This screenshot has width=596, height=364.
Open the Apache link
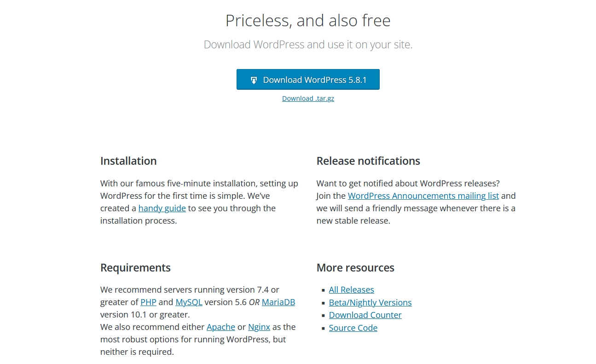point(220,327)
